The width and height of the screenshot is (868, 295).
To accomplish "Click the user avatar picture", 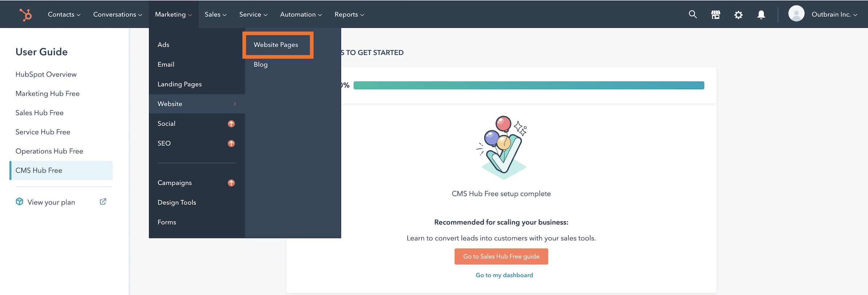I will pyautogui.click(x=796, y=14).
